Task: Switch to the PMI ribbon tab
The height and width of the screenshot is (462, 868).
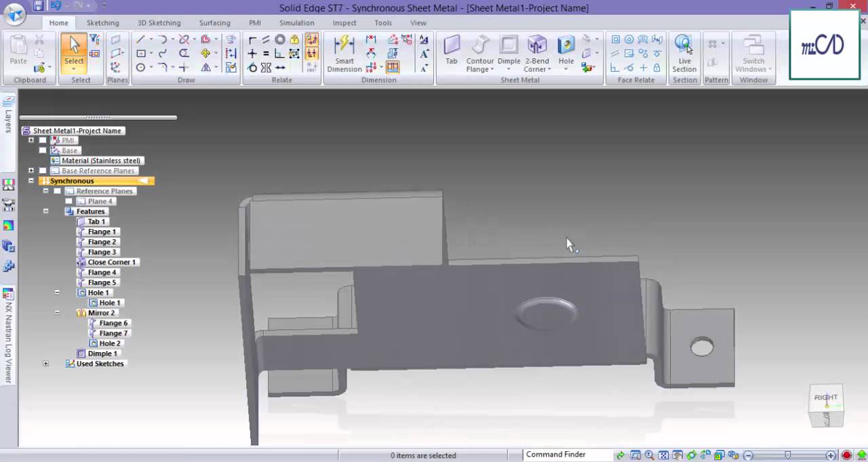Action: 255,23
